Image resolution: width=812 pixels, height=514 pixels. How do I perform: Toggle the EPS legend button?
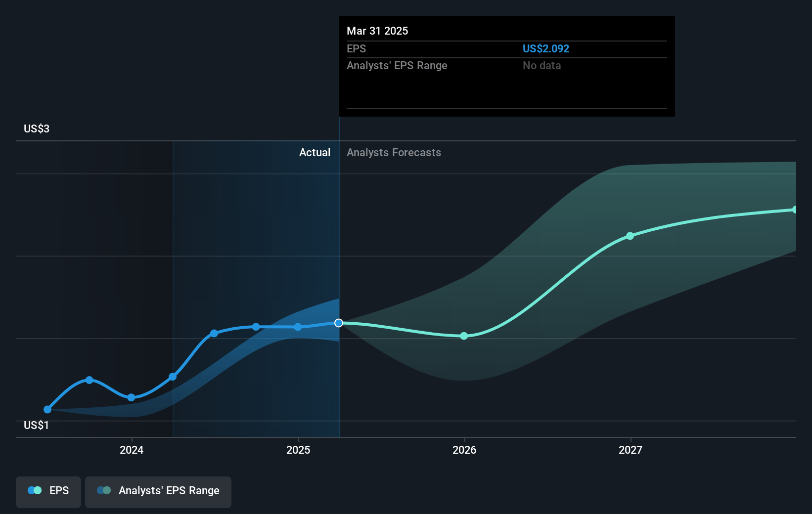[48, 492]
